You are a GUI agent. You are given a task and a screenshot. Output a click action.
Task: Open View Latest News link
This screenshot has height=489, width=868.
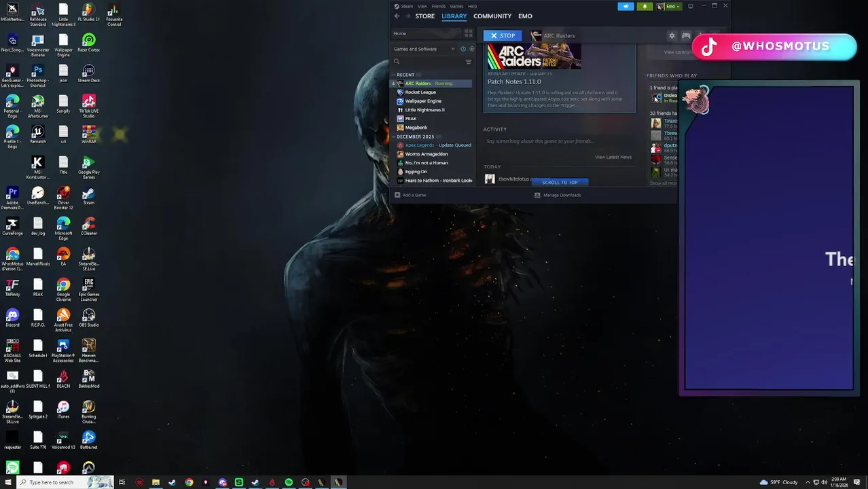click(x=613, y=157)
